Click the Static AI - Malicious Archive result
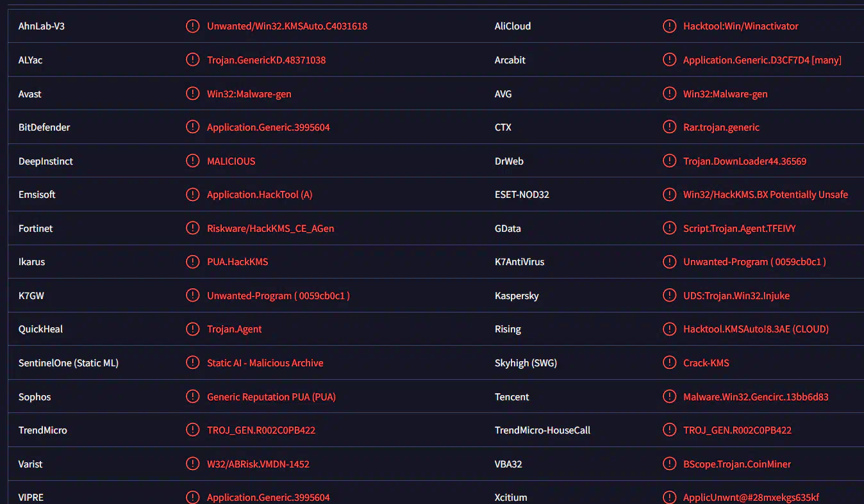864x504 pixels. pos(265,363)
